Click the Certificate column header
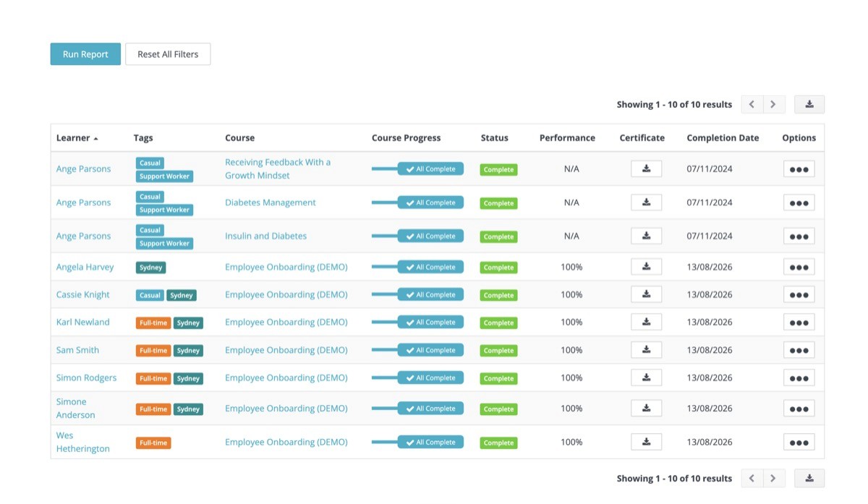Image resolution: width=868 pixels, height=504 pixels. [x=642, y=137]
